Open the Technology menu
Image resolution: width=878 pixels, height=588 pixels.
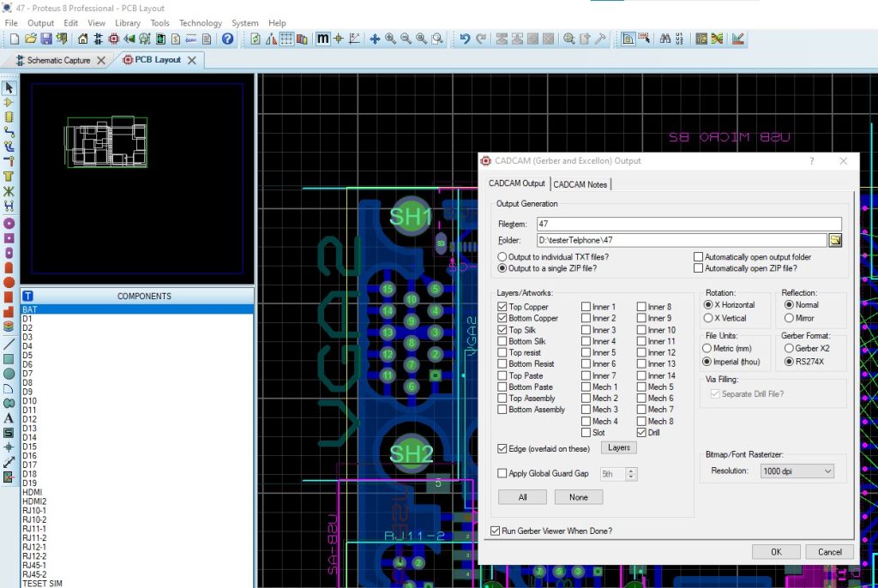tap(200, 23)
